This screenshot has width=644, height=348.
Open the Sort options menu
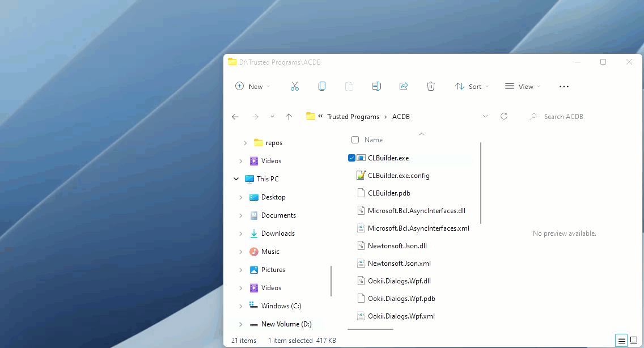pyautogui.click(x=472, y=86)
